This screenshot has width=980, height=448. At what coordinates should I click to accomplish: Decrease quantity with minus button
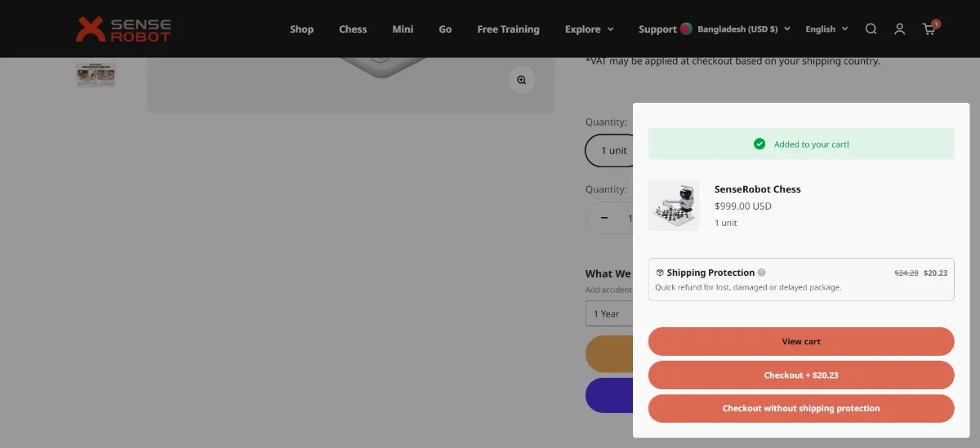pyautogui.click(x=604, y=218)
